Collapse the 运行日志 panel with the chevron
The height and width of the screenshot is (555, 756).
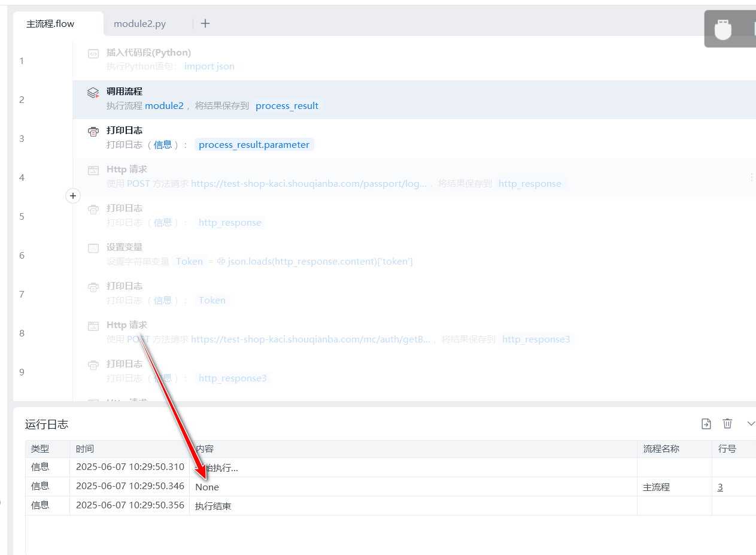[x=751, y=424]
